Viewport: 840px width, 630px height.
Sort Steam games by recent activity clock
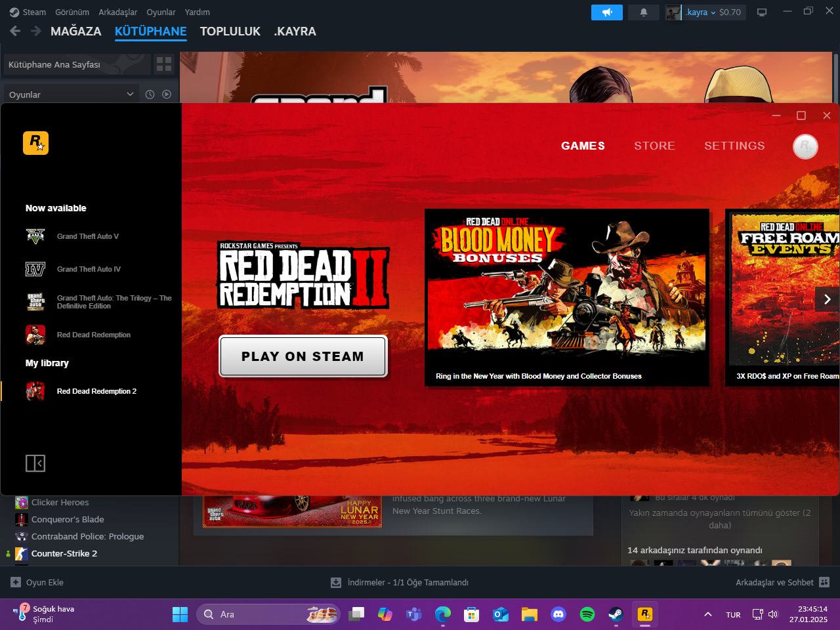(x=150, y=94)
